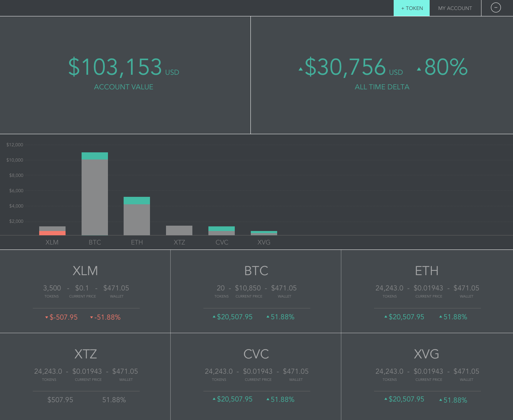The image size is (513, 420).
Task: Click the BTC bar in chart
Action: pos(95,194)
